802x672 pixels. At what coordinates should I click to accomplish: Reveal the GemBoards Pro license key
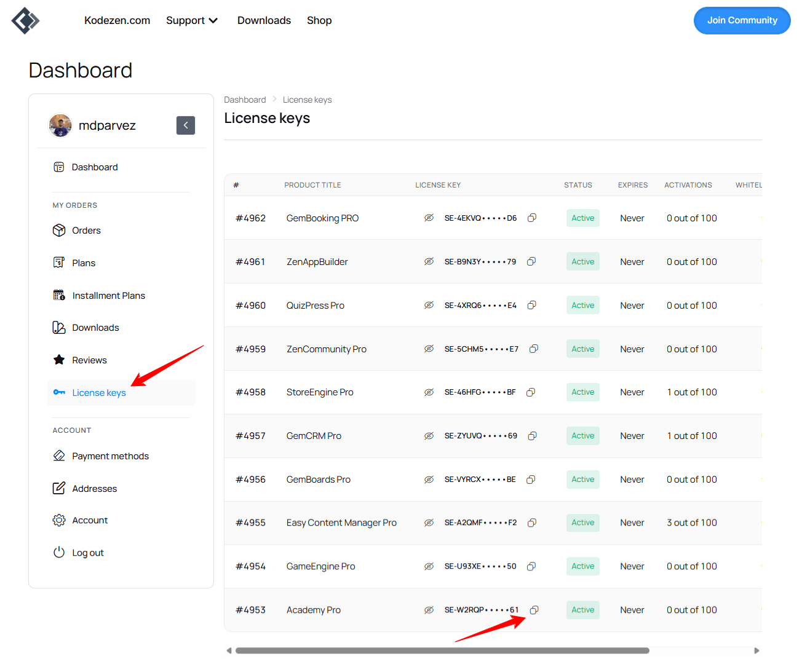tap(429, 480)
